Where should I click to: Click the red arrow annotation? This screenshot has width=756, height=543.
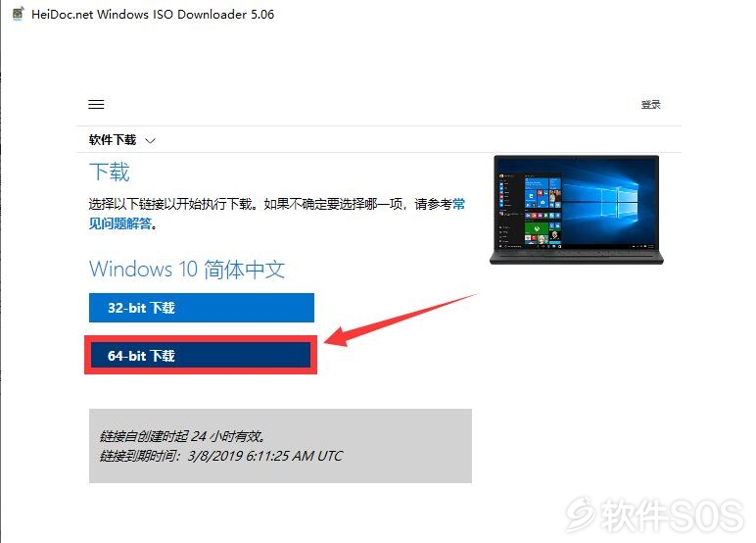[401, 320]
